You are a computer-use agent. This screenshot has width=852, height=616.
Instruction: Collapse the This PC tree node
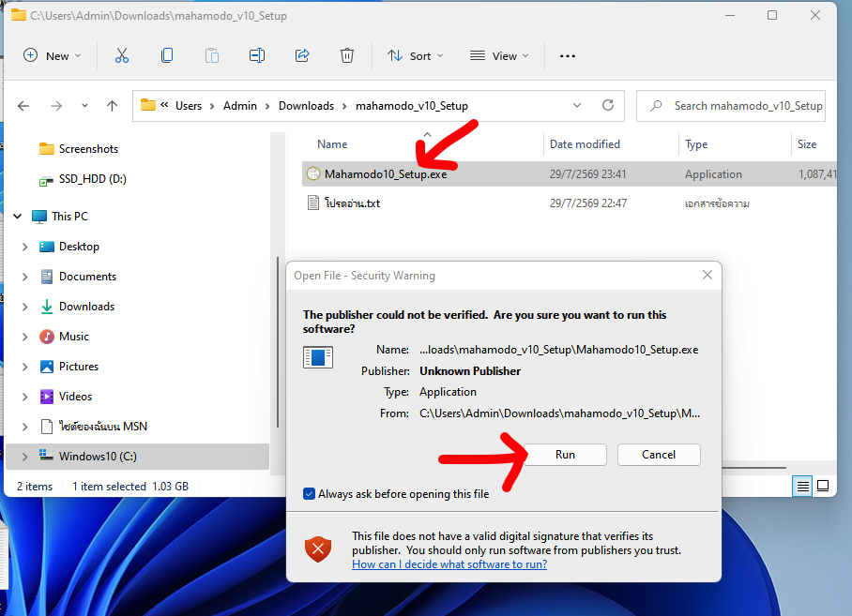pos(18,216)
